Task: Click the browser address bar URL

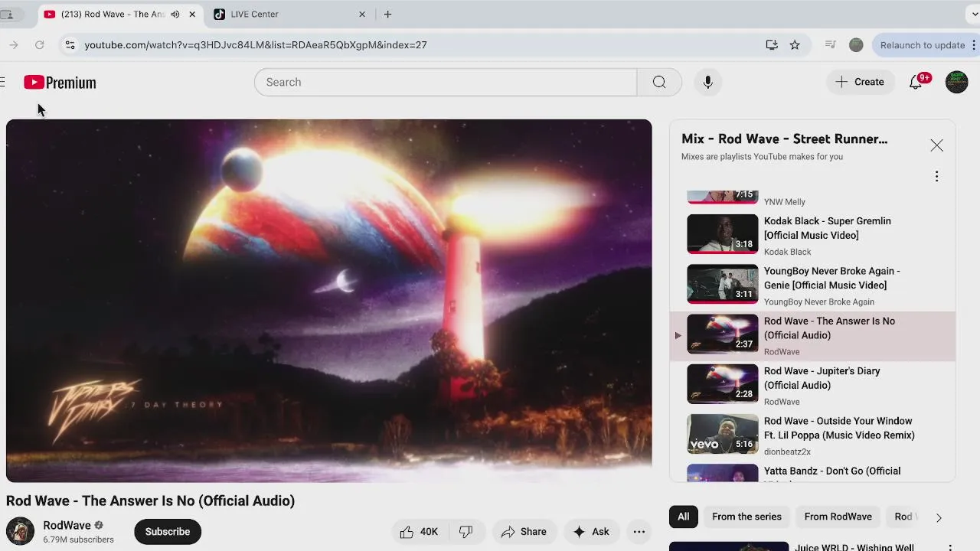Action: (256, 45)
